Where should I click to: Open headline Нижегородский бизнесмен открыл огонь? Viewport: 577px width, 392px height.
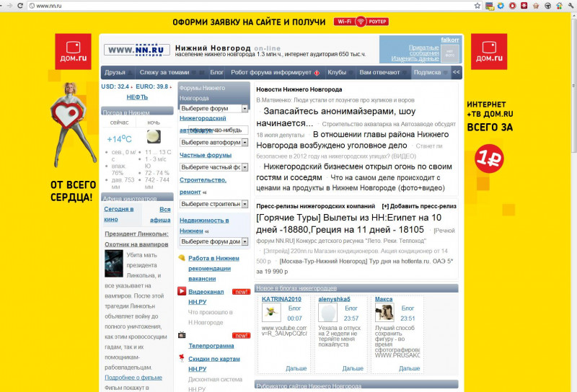pyautogui.click(x=354, y=171)
